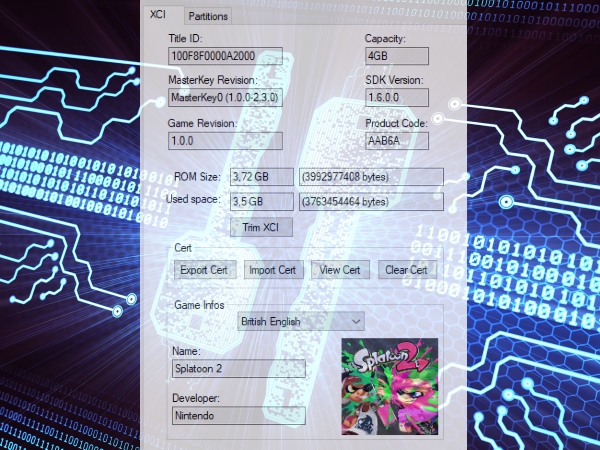Viewport: 600px width, 450px height.
Task: Select the XCI tab
Action: [158, 15]
